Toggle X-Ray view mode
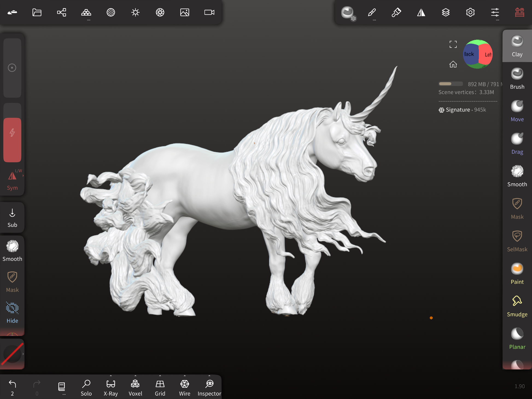The width and height of the screenshot is (532, 399). [x=111, y=387]
